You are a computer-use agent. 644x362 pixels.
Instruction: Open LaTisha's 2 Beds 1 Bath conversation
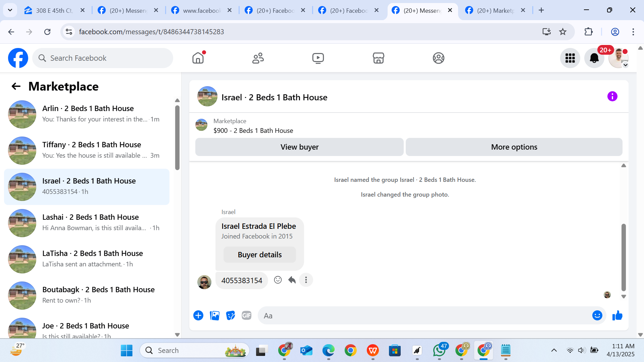(x=87, y=259)
